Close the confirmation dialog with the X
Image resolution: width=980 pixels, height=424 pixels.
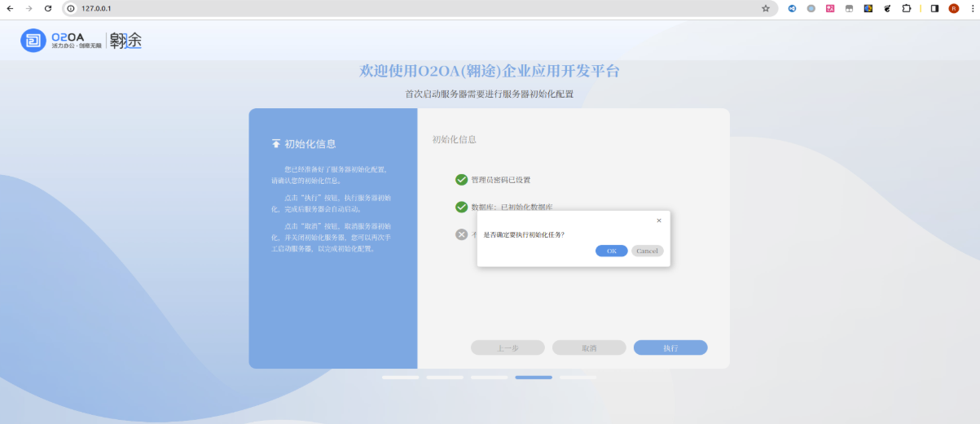click(x=659, y=221)
